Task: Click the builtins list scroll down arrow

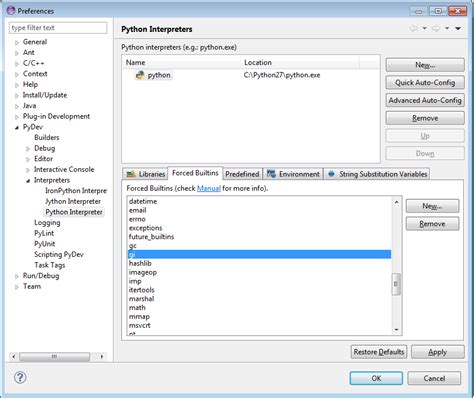Action: point(396,330)
